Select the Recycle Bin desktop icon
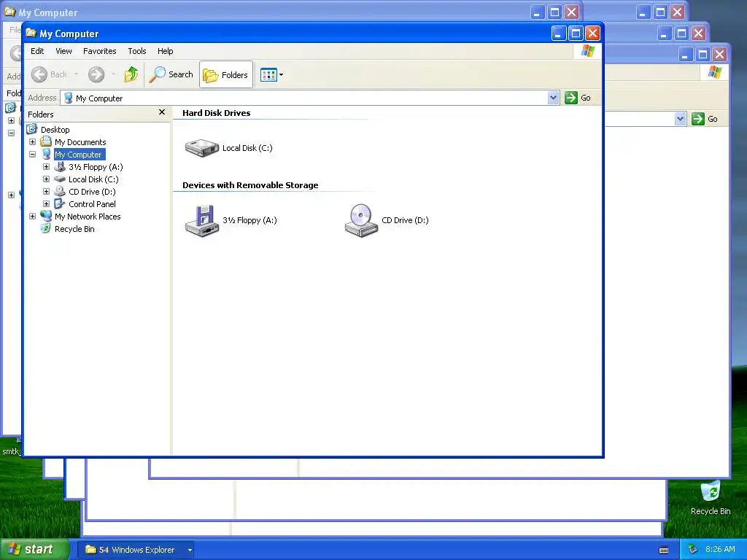 tap(711, 498)
